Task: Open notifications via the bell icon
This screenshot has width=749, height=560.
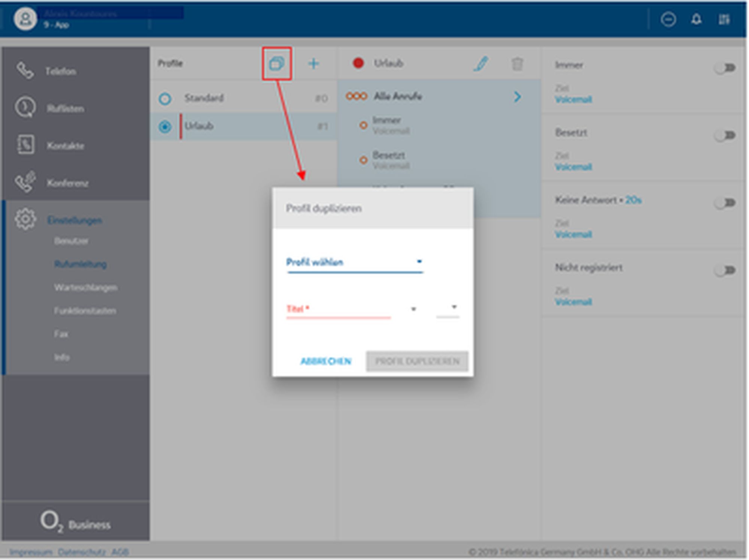Action: pyautogui.click(x=696, y=19)
